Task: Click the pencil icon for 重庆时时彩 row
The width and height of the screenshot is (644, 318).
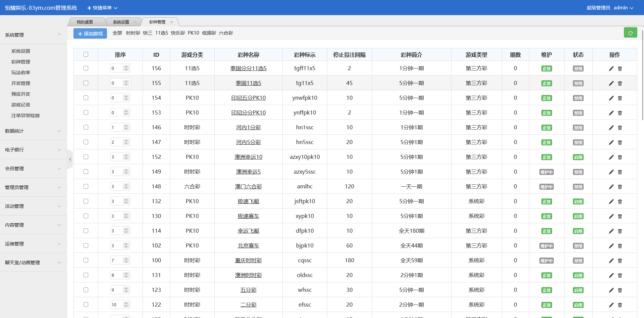Action: 611,261
